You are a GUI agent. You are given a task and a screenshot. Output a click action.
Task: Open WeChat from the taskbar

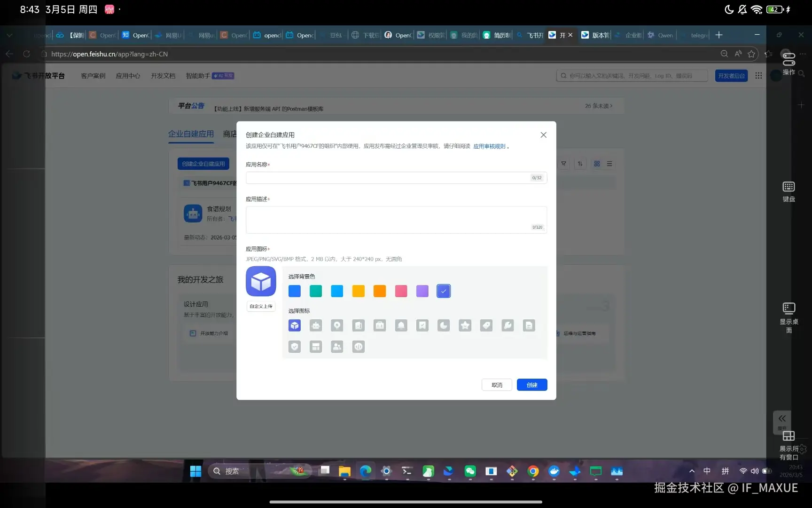[470, 471]
